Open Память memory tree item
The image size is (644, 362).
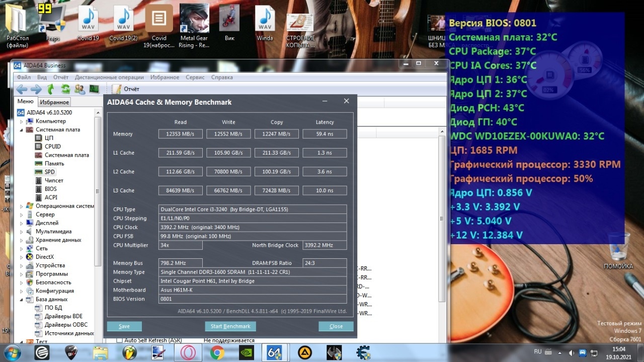(x=54, y=164)
